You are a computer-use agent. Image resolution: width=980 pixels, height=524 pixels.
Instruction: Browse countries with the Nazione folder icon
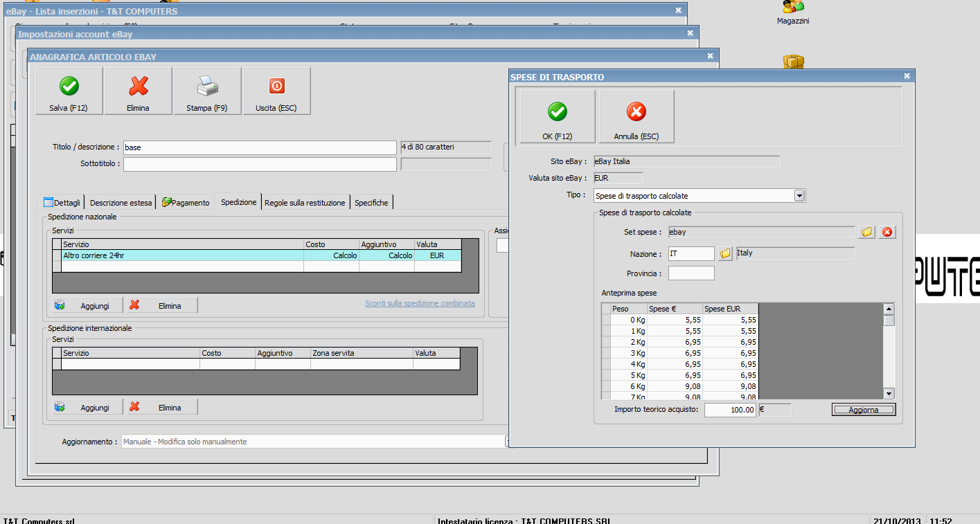(x=725, y=254)
